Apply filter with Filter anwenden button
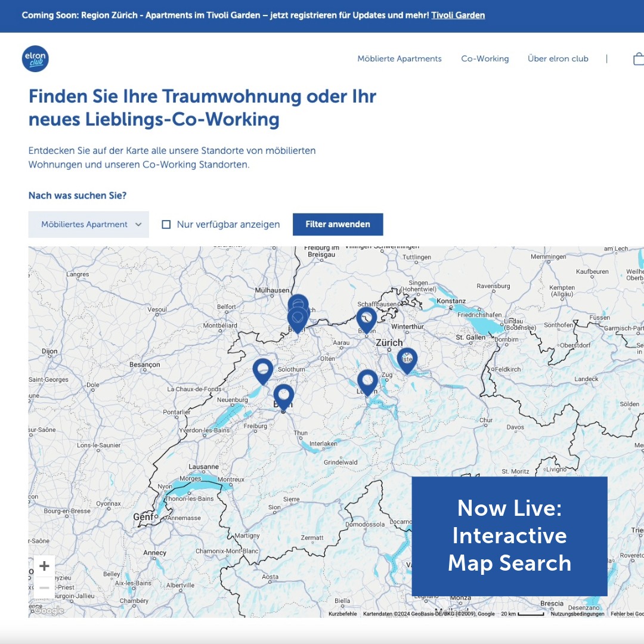Screen dimensions: 644x644 338,224
